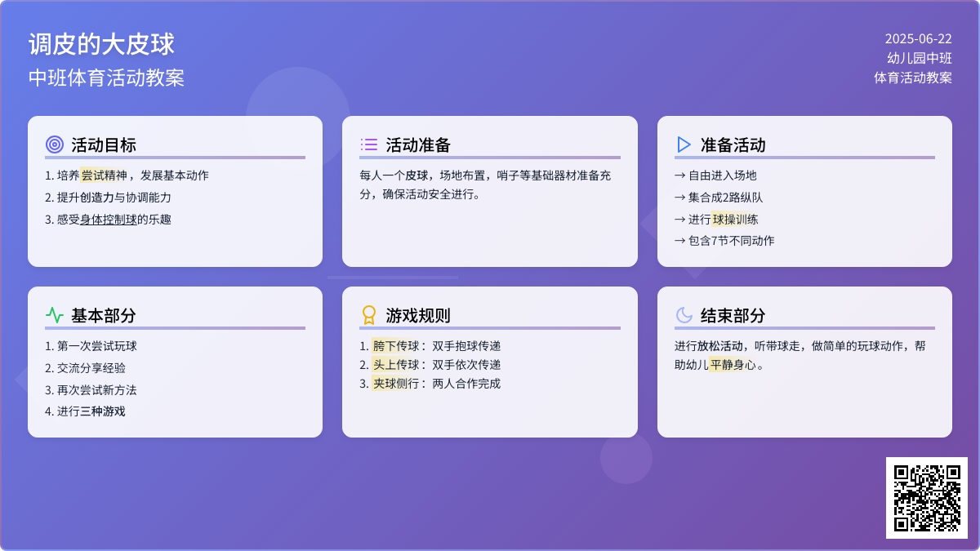
Task: Click the line 培养尝试精神，发展基本动作
Action: [x=127, y=175]
